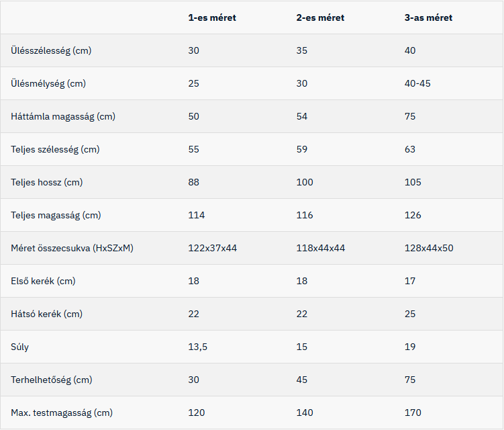The width and height of the screenshot is (504, 430).
Task: Click the '1-es méret' column header
Action: point(212,17)
